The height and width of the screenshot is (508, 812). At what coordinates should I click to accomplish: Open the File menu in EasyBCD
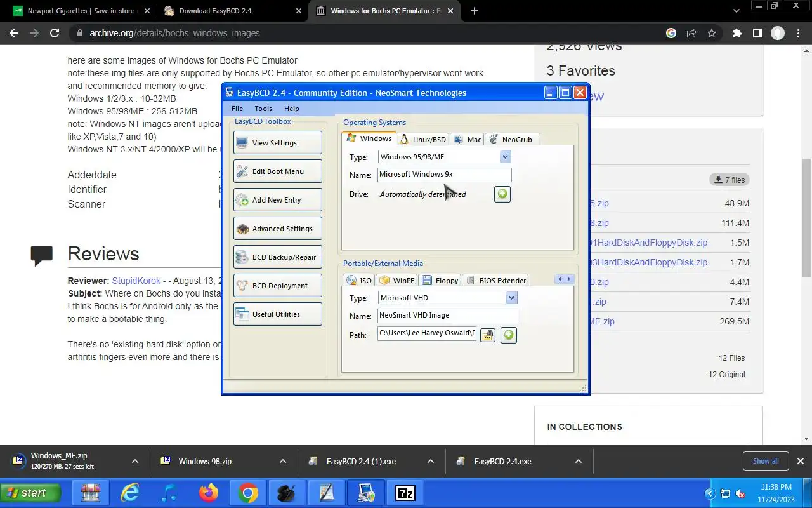(x=237, y=109)
